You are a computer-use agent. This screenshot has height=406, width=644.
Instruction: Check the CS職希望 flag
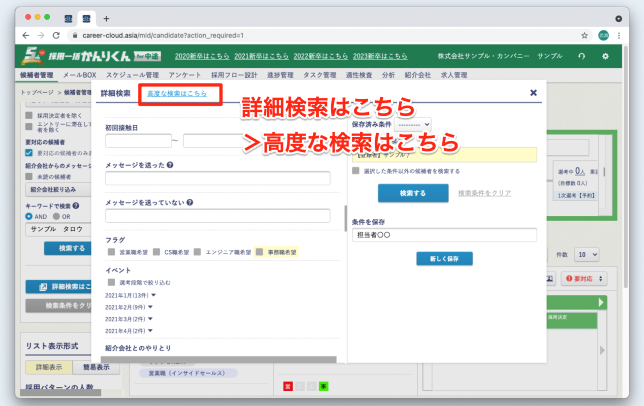tap(156, 252)
